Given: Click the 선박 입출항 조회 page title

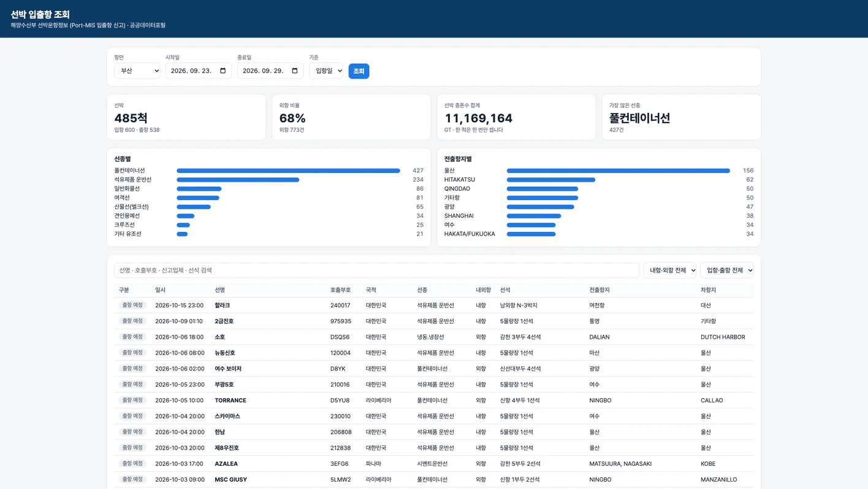Looking at the screenshot, I should pyautogui.click(x=40, y=14).
